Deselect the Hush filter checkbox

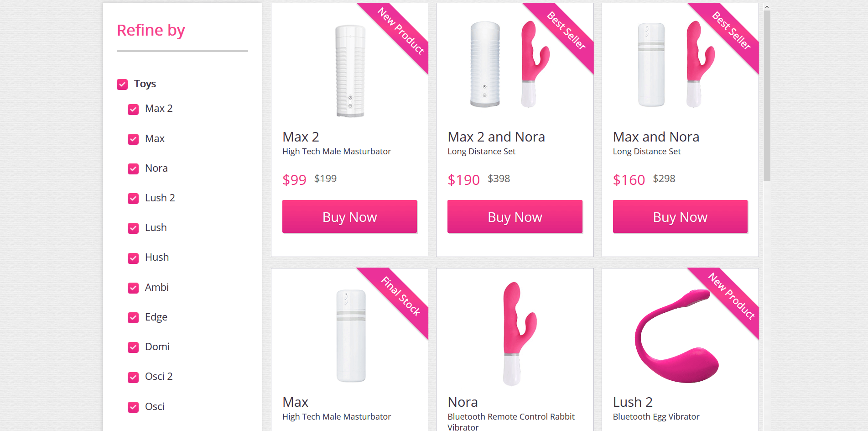(x=133, y=258)
